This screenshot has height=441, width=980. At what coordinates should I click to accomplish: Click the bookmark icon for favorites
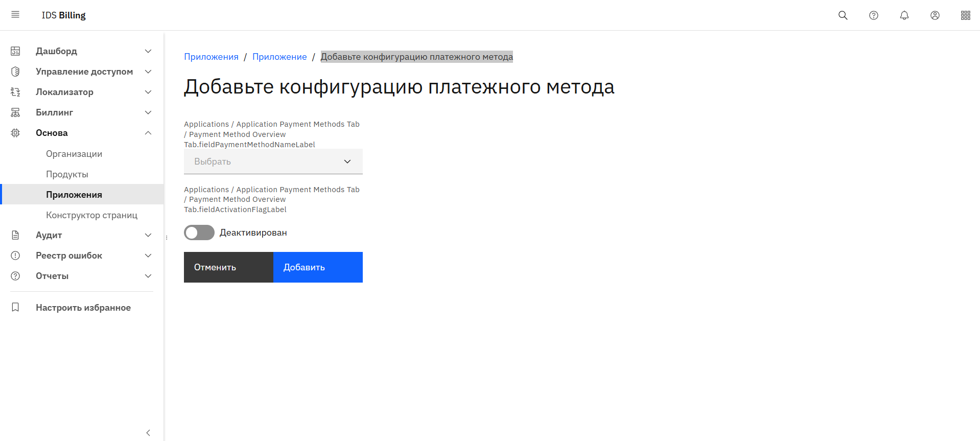pyautogui.click(x=15, y=307)
